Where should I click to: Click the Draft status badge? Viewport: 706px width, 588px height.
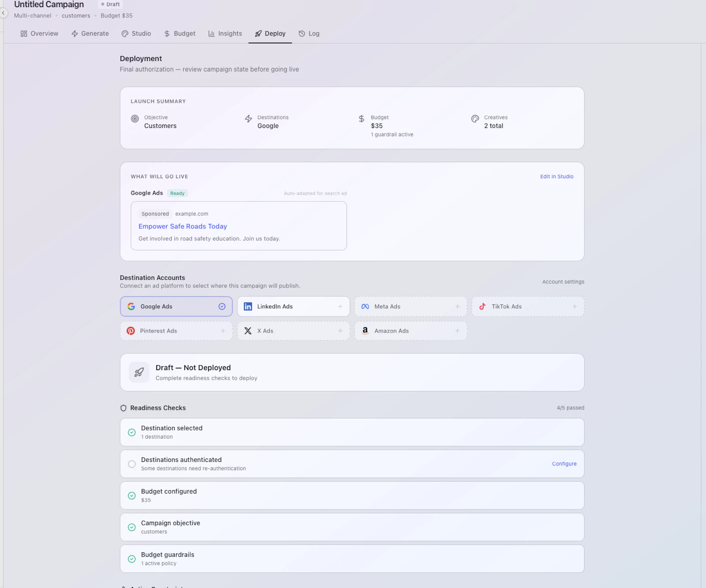pyautogui.click(x=110, y=4)
